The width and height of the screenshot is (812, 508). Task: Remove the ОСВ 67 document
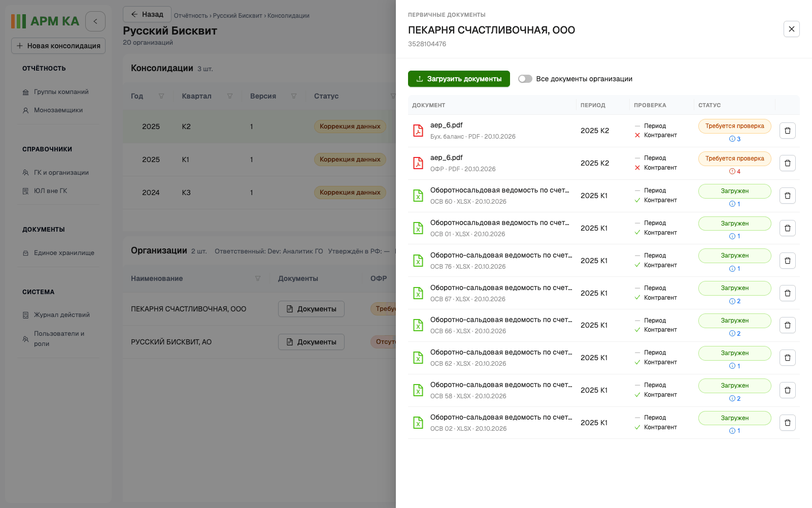787,293
